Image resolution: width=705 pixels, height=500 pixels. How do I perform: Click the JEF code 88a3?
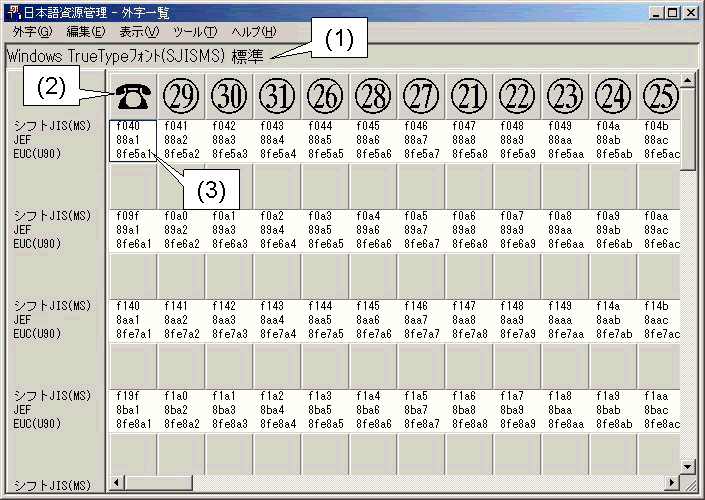224,140
